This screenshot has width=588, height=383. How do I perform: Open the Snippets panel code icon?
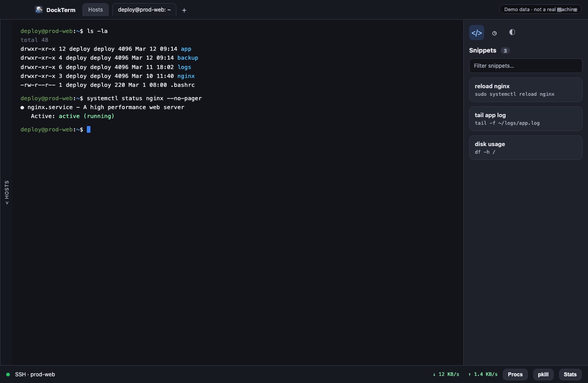tap(477, 33)
